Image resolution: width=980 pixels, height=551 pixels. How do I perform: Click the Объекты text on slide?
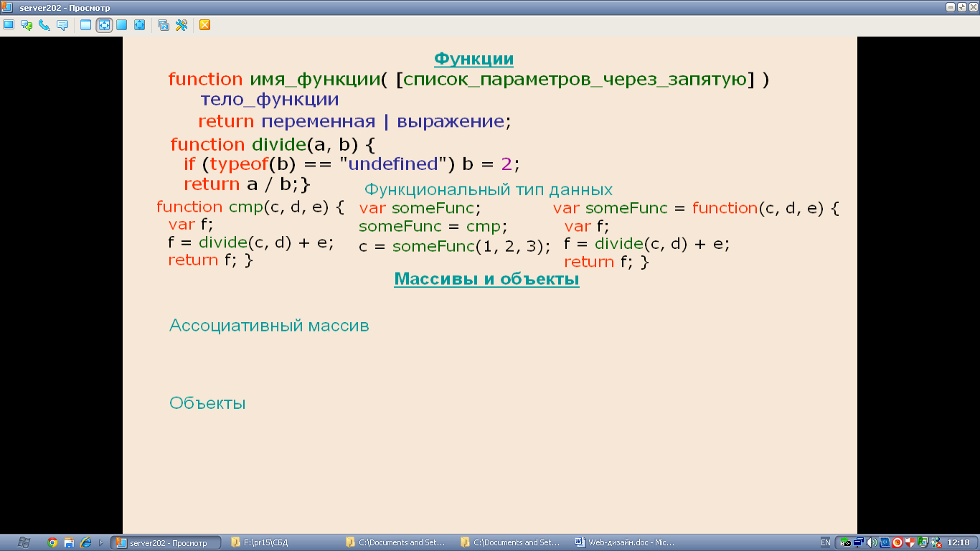click(207, 403)
